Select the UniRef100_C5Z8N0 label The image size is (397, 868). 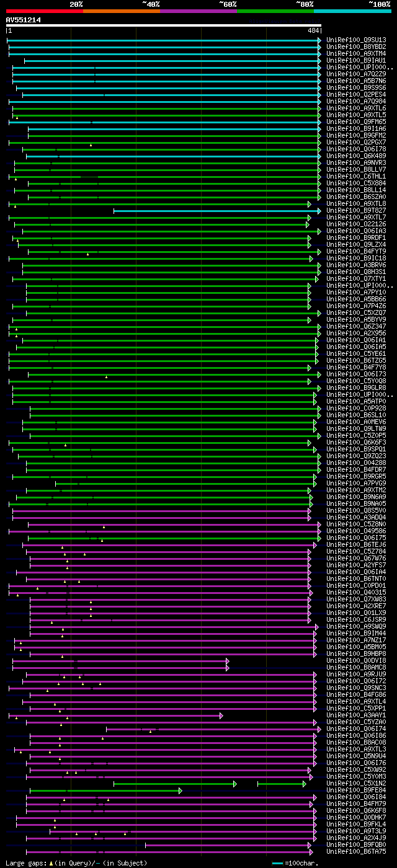[x=356, y=524]
